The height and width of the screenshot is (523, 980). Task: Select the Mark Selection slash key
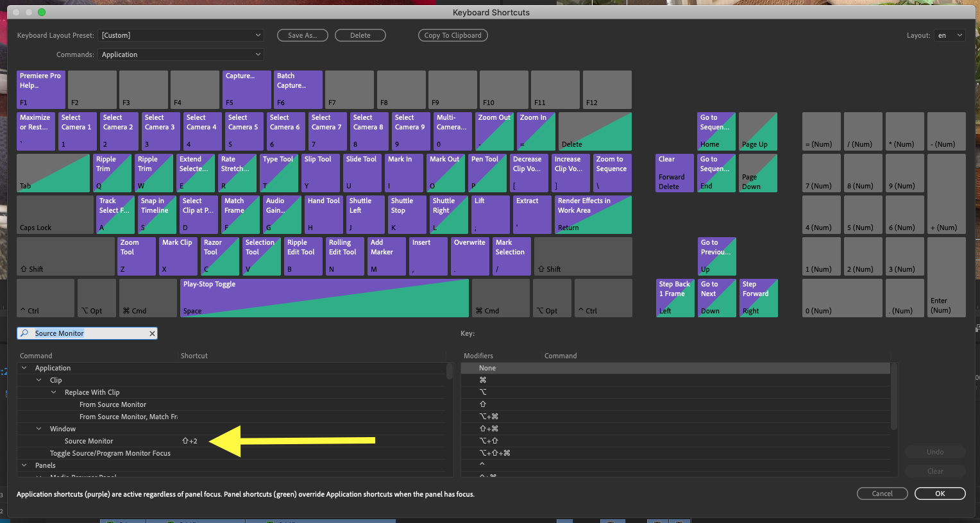point(512,256)
